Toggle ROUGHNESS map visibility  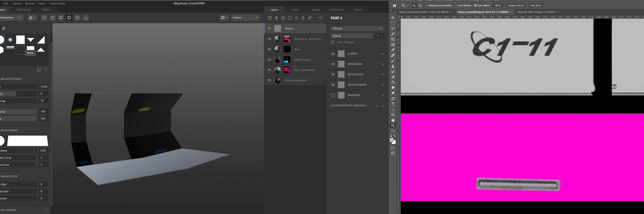[x=333, y=74]
